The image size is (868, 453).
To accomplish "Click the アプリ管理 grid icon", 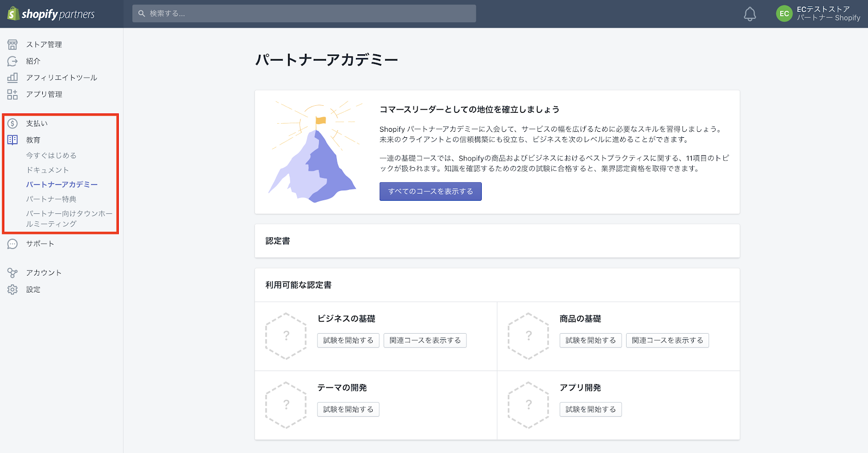I will tap(12, 94).
